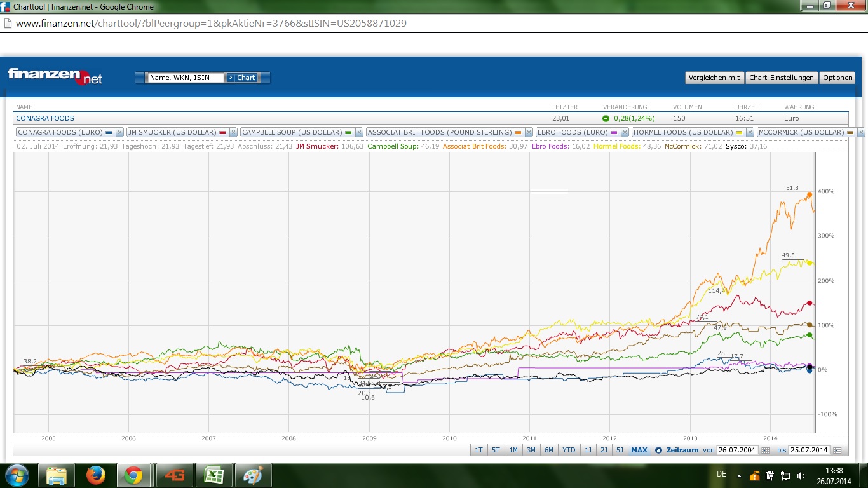Open calendar picker beside the 'von' date
This screenshot has height=488, width=868.
(x=765, y=450)
